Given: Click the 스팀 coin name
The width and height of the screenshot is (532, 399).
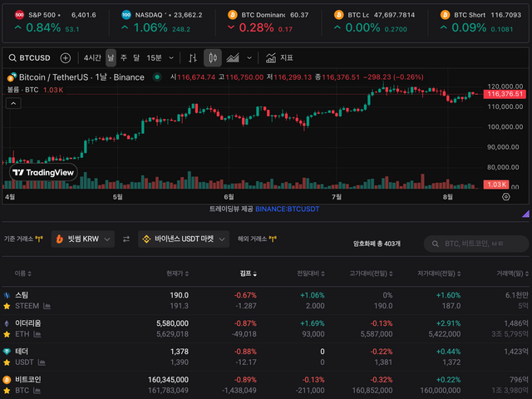Looking at the screenshot, I should pyautogui.click(x=22, y=295).
